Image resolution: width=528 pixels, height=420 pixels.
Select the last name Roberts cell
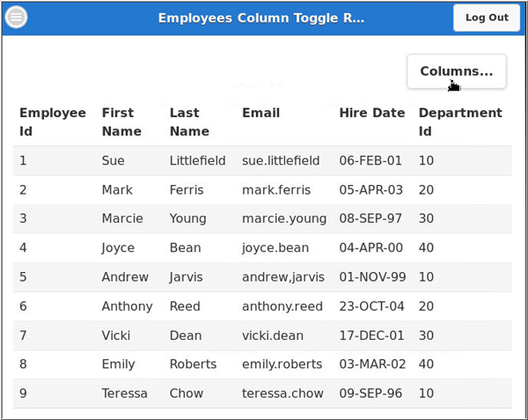tap(193, 364)
